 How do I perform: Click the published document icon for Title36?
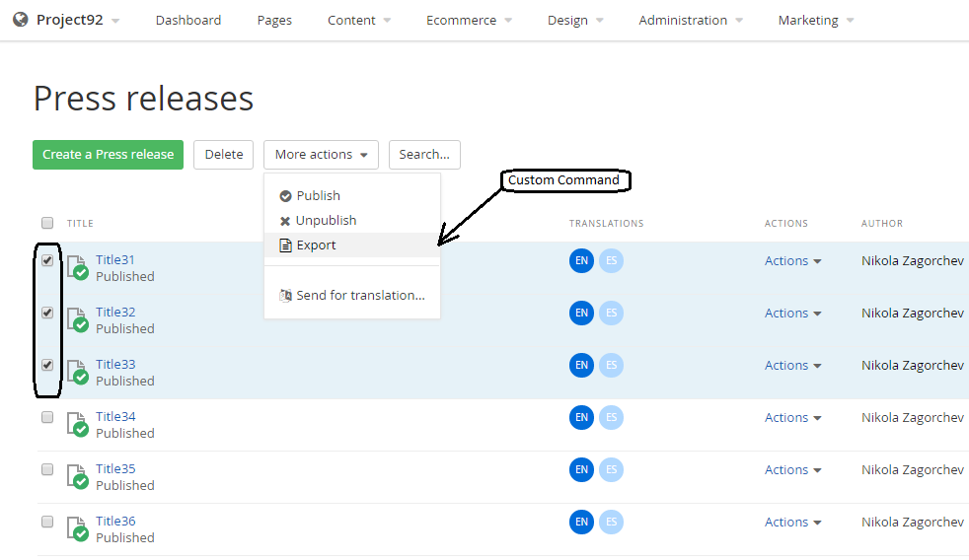[x=78, y=529]
